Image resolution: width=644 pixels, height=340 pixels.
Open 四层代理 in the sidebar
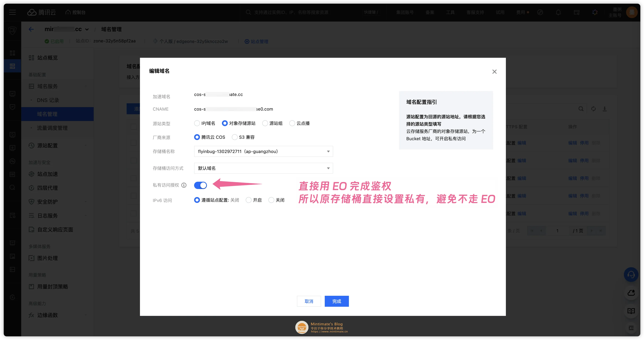pyautogui.click(x=47, y=188)
